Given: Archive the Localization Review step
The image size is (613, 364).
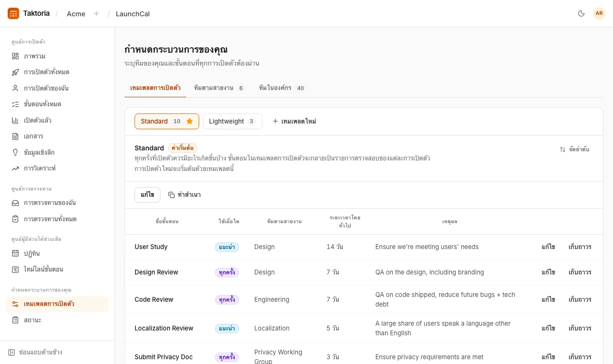Looking at the screenshot, I should (580, 329).
